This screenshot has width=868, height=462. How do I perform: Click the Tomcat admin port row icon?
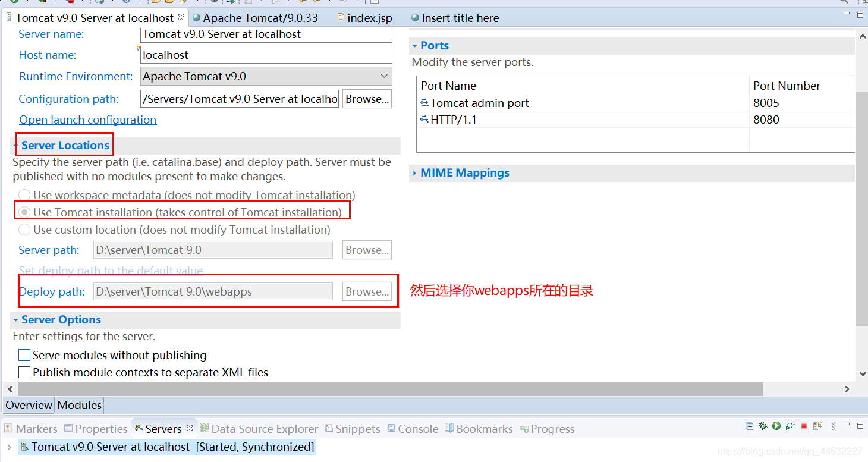click(x=424, y=103)
